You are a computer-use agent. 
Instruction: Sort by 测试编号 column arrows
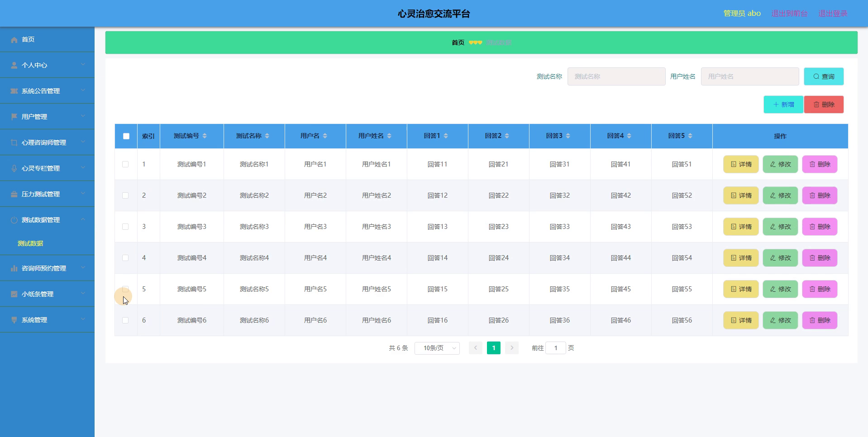pyautogui.click(x=205, y=136)
